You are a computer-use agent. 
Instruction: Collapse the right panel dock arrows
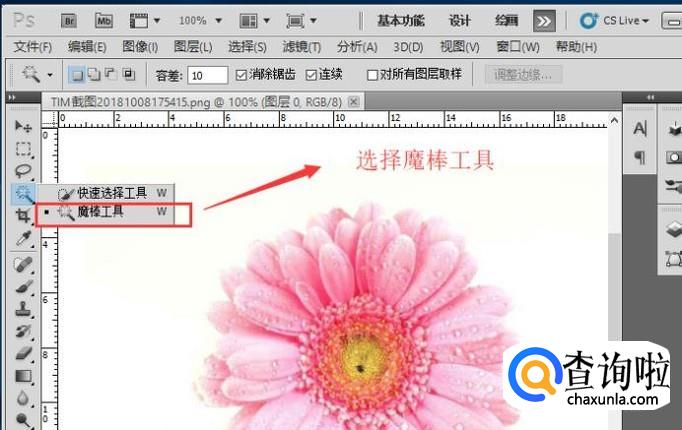click(651, 97)
